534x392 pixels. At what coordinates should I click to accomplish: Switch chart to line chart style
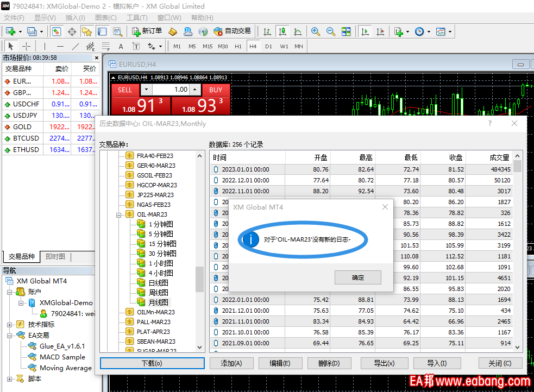point(298,31)
